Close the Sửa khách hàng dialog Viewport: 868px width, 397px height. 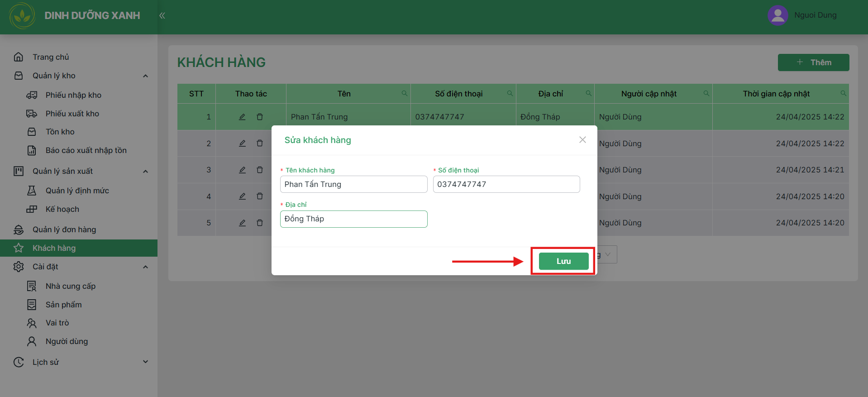pos(582,140)
